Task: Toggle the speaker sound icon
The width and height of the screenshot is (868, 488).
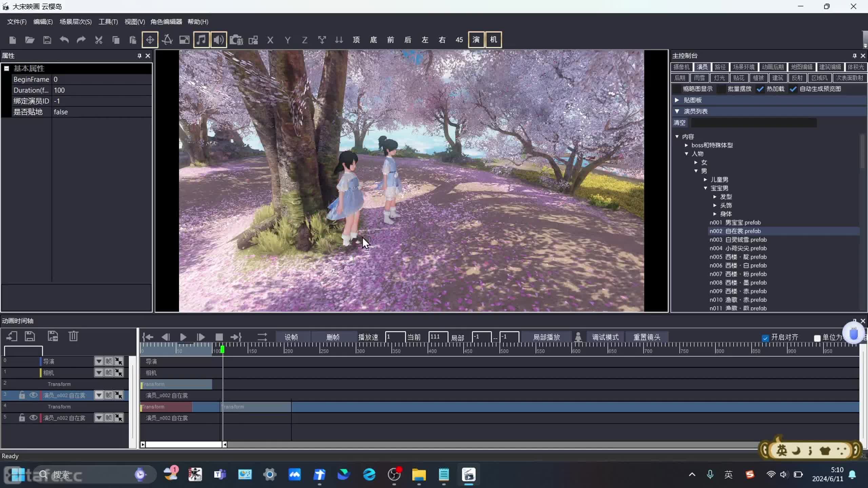Action: tap(219, 40)
